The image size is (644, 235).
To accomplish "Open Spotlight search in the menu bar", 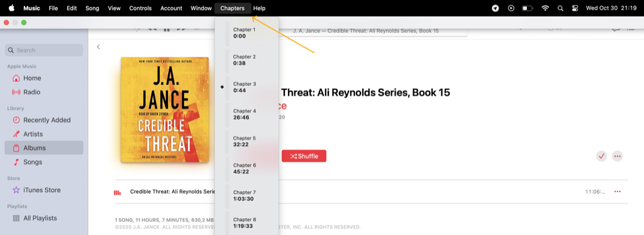I will 560,8.
